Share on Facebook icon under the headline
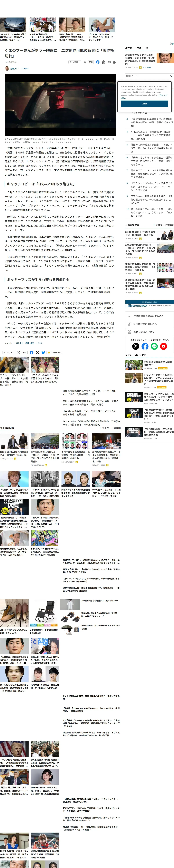 pyautogui.click(x=98, y=62)
